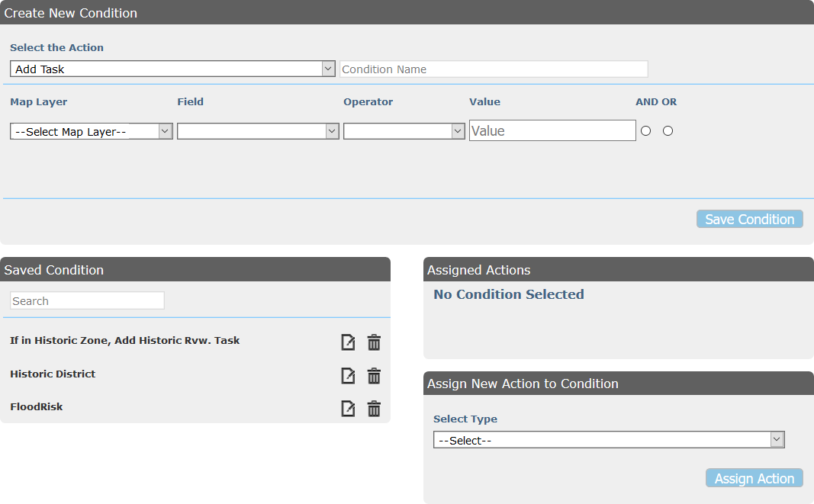Delete the Historic District condition
This screenshot has height=504, width=814.
(x=374, y=375)
